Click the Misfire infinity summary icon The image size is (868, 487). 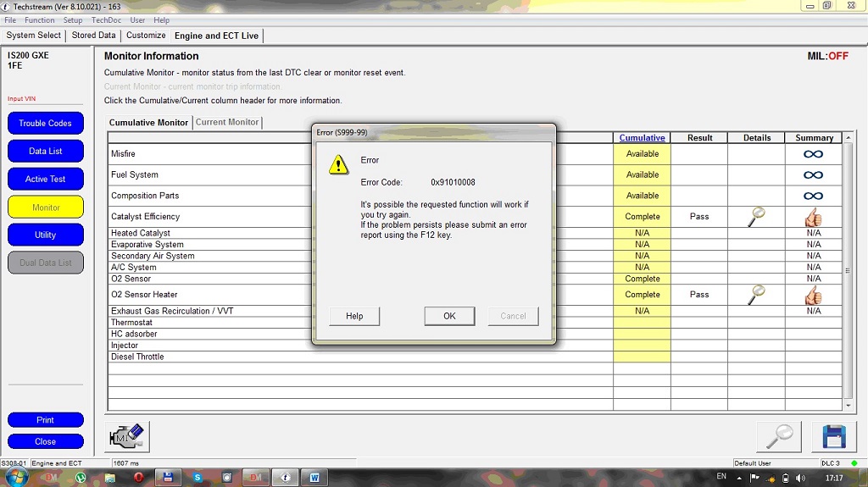(813, 154)
